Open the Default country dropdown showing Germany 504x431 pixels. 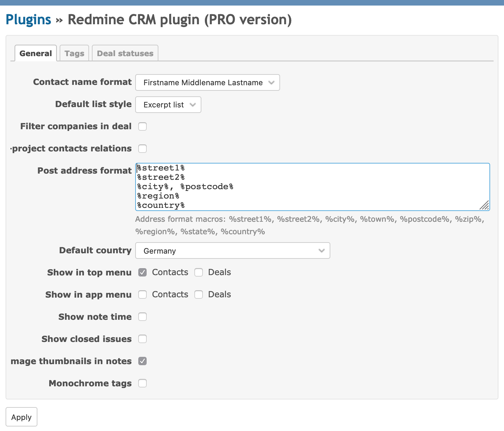[233, 250]
